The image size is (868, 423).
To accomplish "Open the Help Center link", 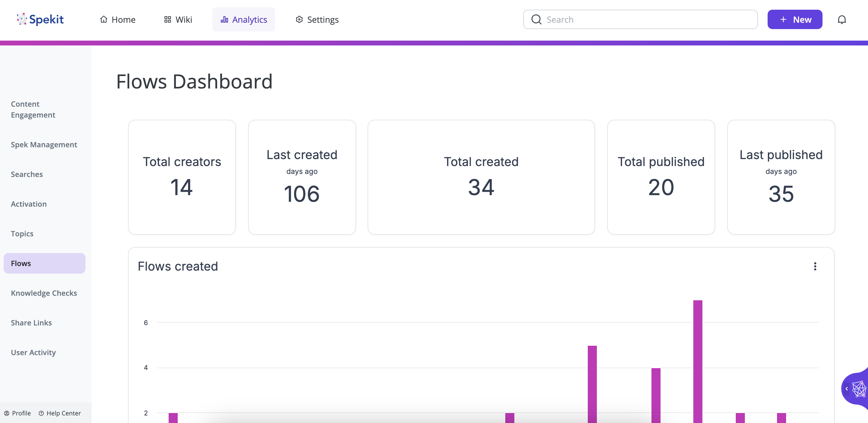I will tap(60, 413).
